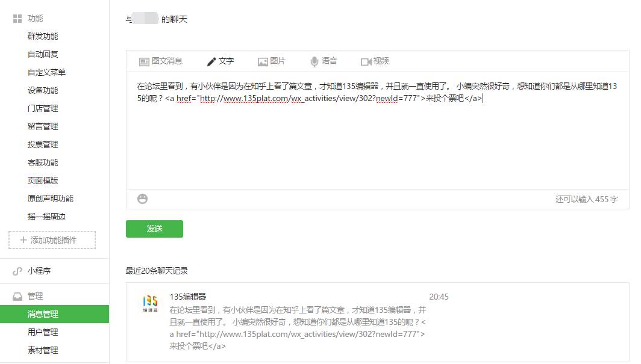Navigate to 用户管理

[43, 332]
